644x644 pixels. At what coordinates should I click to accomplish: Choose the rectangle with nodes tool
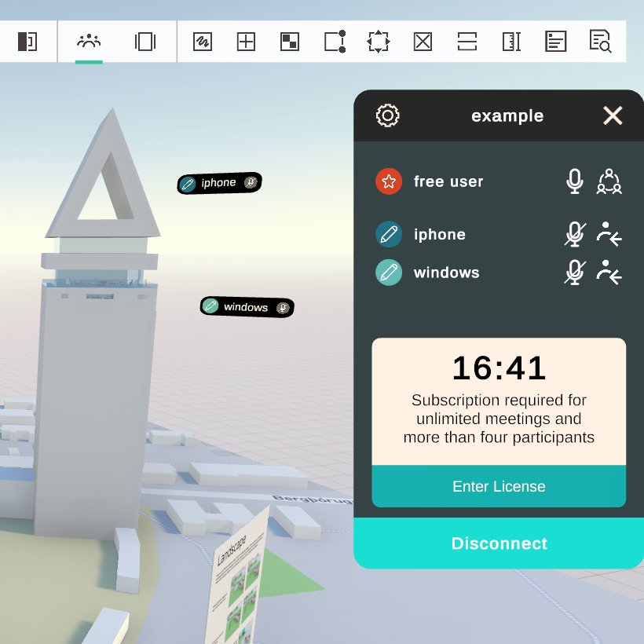[335, 42]
